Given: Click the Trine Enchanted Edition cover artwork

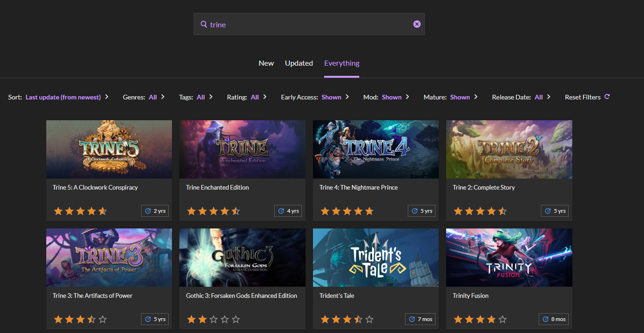Looking at the screenshot, I should click(x=242, y=149).
